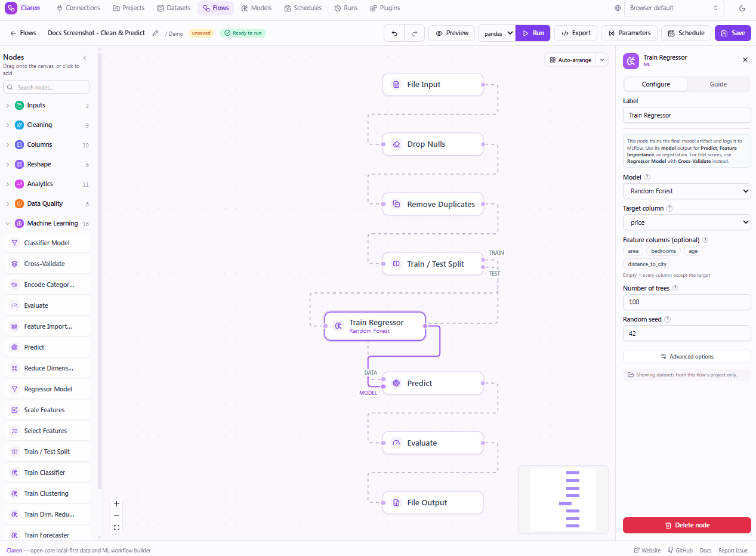756x556 pixels.
Task: Click the undo arrow button
Action: 394,33
